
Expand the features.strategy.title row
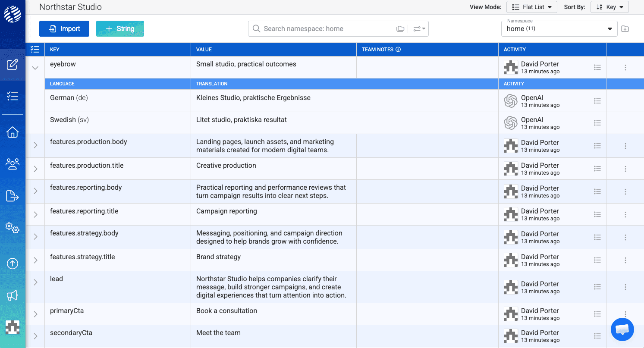pyautogui.click(x=35, y=260)
